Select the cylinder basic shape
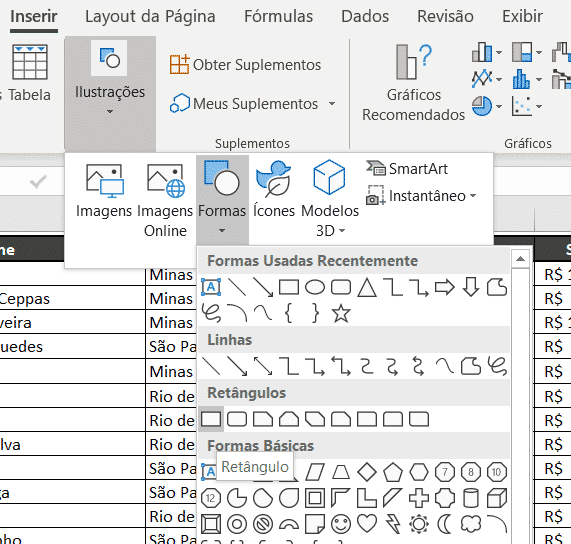Viewport: 571px width, 544px height. click(x=471, y=498)
